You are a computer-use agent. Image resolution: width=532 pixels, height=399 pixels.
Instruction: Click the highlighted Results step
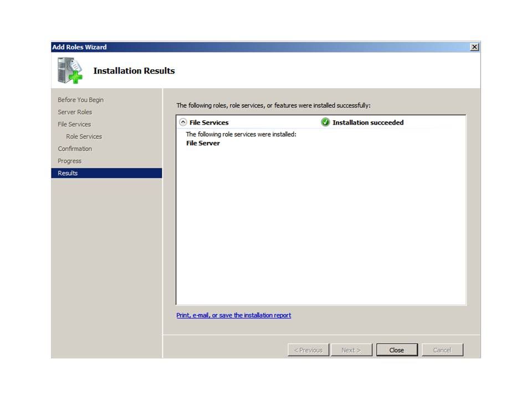click(68, 173)
